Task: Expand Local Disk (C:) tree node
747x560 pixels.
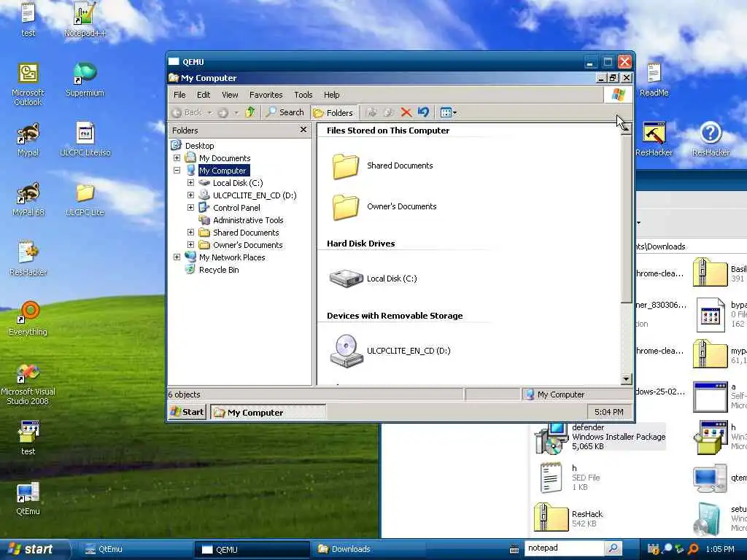Action: click(x=190, y=182)
